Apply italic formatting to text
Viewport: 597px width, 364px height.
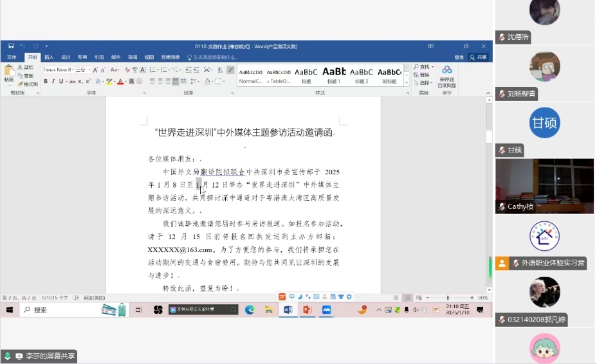click(53, 82)
